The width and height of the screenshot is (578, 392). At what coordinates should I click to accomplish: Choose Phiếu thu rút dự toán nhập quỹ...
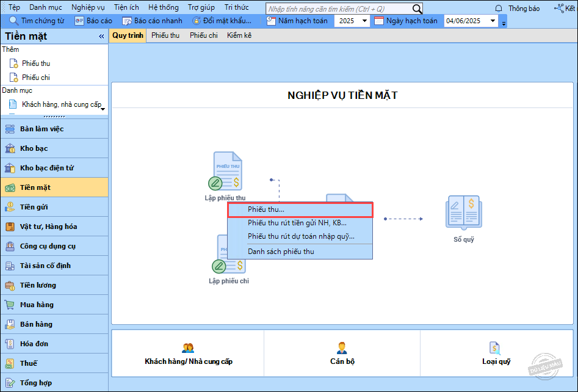pos(300,236)
